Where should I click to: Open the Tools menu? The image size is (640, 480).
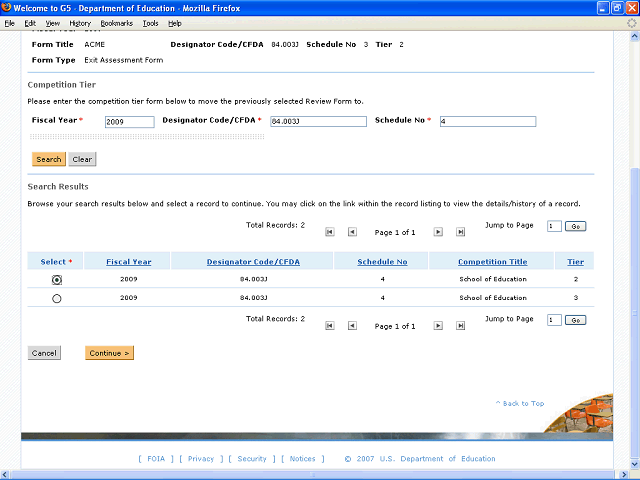coord(151,23)
